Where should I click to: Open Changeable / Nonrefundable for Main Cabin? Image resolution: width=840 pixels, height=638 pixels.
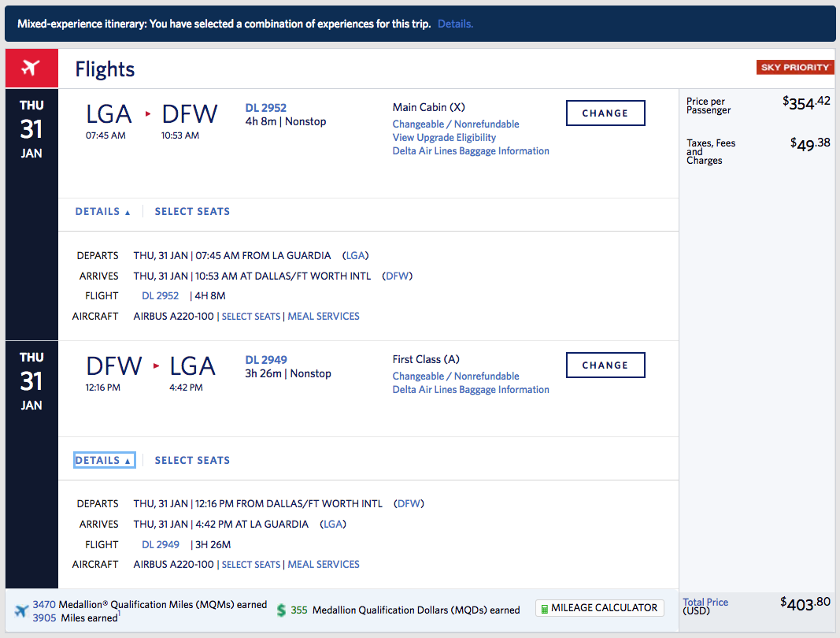(456, 124)
